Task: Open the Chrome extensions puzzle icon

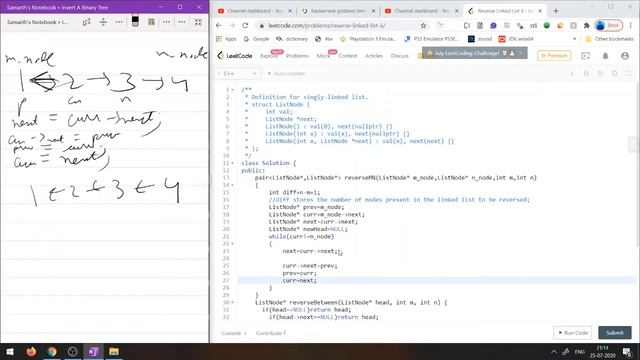Action: pos(587,25)
